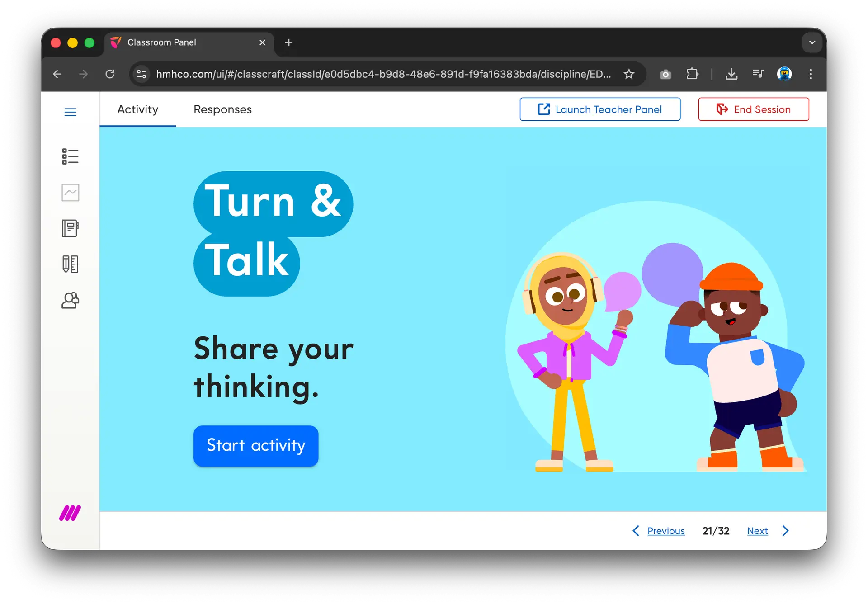Open the Chrome three-dot menu
Viewport: 868px width, 604px height.
click(x=811, y=74)
